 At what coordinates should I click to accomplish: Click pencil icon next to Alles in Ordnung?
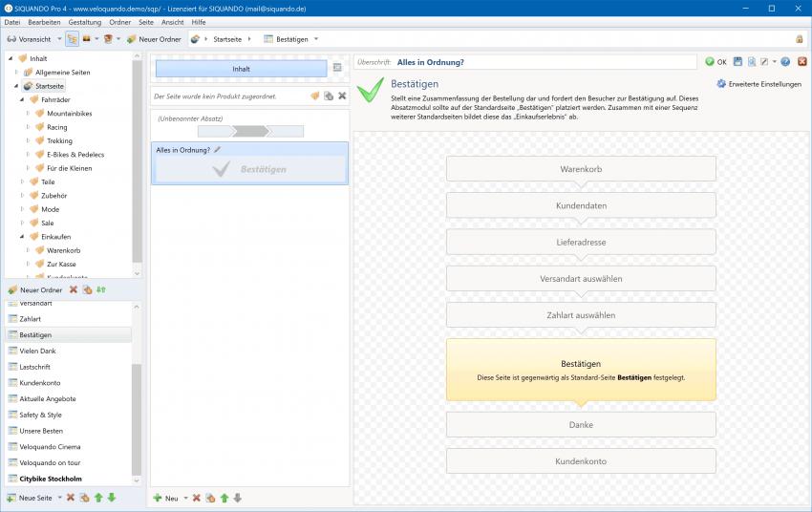tap(218, 150)
